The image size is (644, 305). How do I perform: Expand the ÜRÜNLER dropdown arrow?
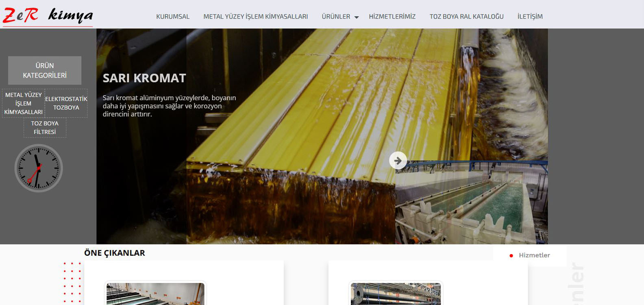[x=357, y=17]
